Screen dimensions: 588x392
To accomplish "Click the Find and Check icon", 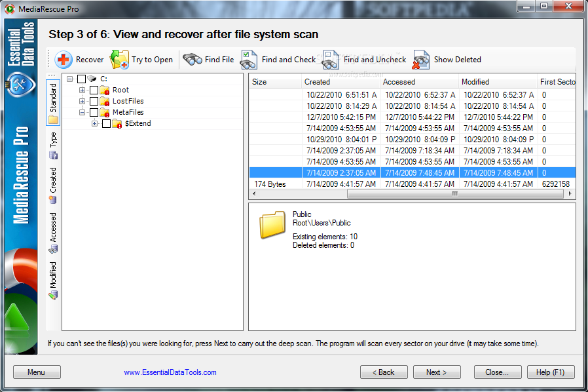I will 249,60.
